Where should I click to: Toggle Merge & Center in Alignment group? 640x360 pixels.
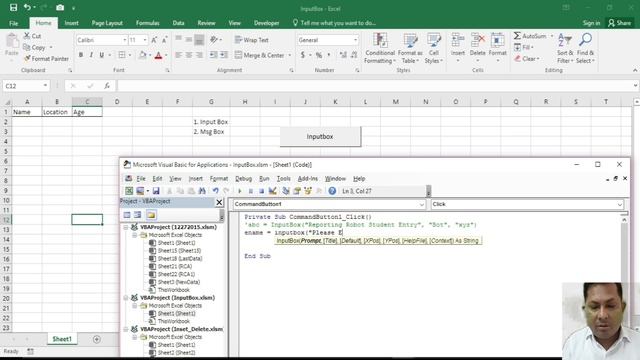coord(260,55)
